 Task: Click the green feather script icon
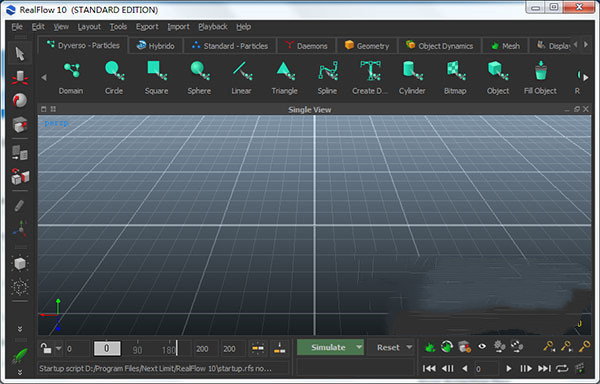(x=20, y=356)
